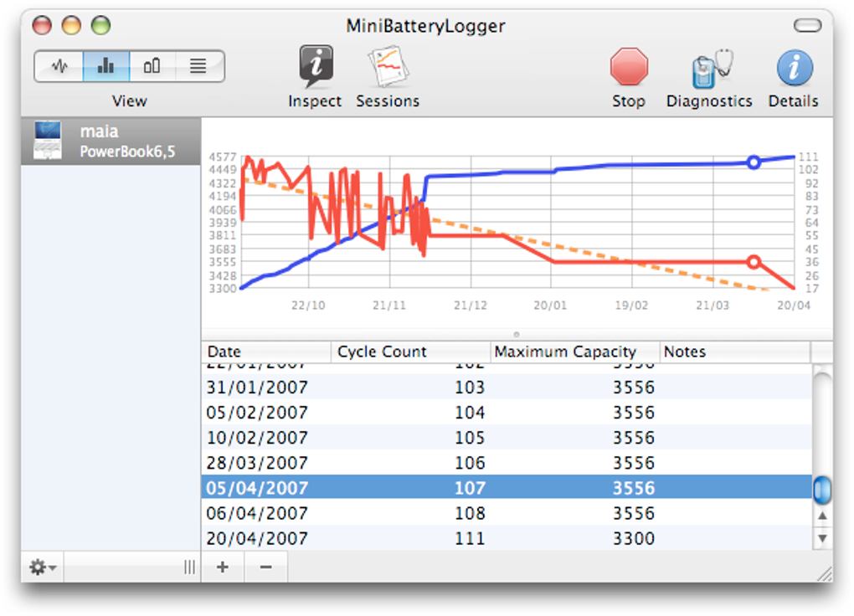Viewport: 854px width, 616px height.
Task: Click the 22/10 date label on graph
Action: (308, 305)
